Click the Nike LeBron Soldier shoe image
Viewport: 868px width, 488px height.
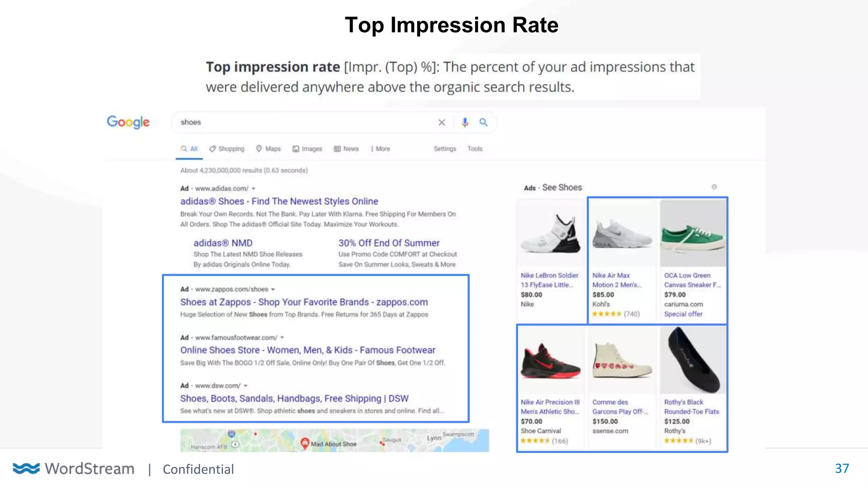pos(551,233)
